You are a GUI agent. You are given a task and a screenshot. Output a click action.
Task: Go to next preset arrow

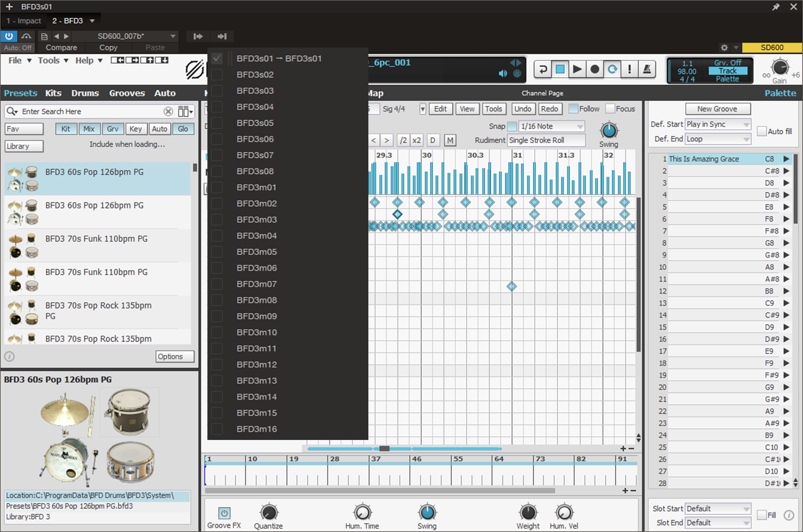point(66,36)
